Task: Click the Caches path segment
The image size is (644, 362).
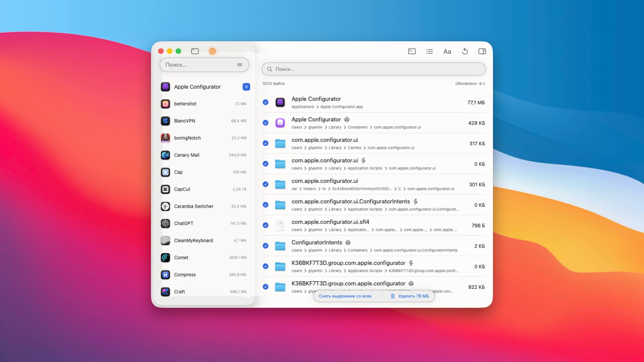Action: [354, 148]
